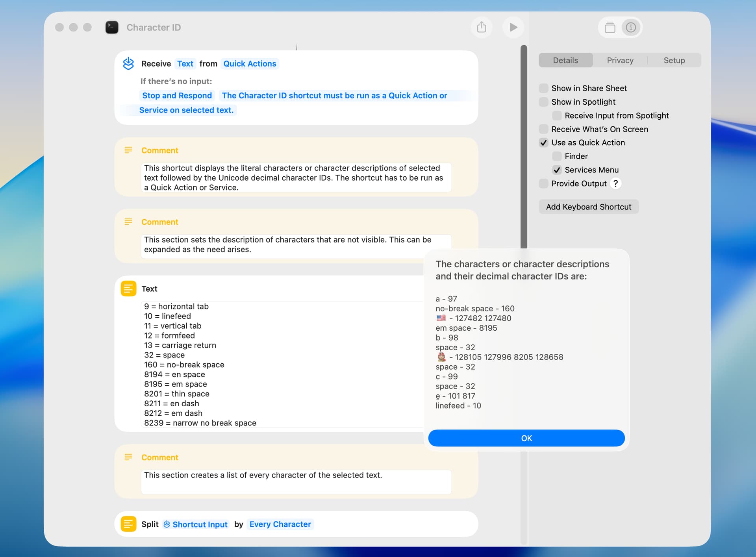Click the Receive action input icon
This screenshot has width=756, height=557.
pos(128,63)
